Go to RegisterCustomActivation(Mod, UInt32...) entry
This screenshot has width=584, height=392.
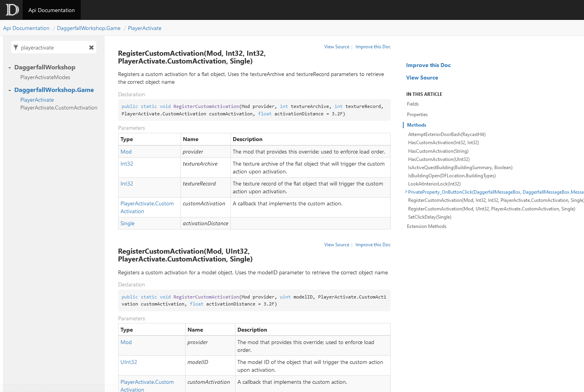(x=492, y=209)
